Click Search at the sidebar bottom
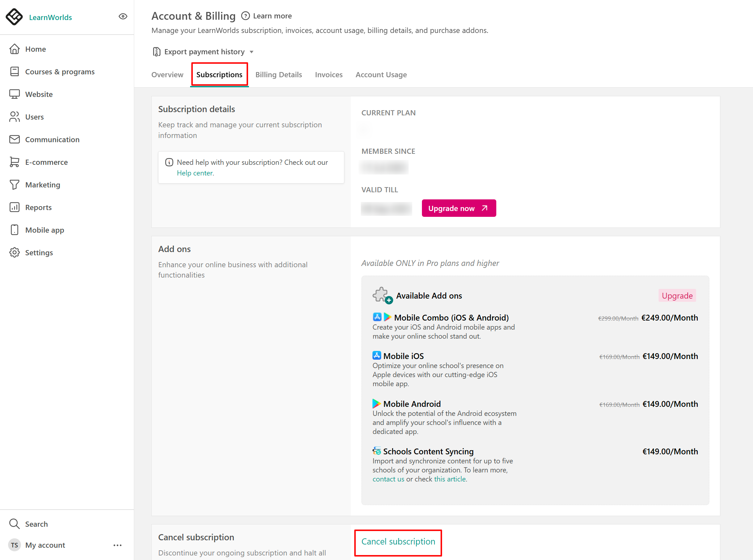Screen dimensions: 753x560 click(x=36, y=524)
